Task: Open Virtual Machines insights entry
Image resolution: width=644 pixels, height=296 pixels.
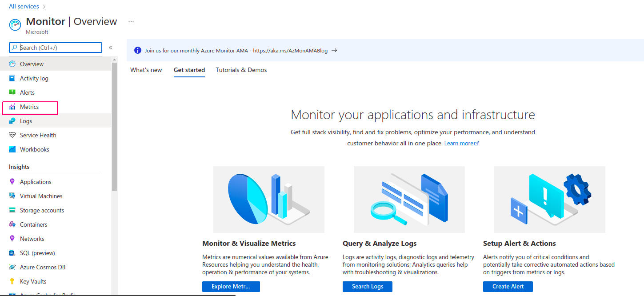Action: click(x=56, y=196)
